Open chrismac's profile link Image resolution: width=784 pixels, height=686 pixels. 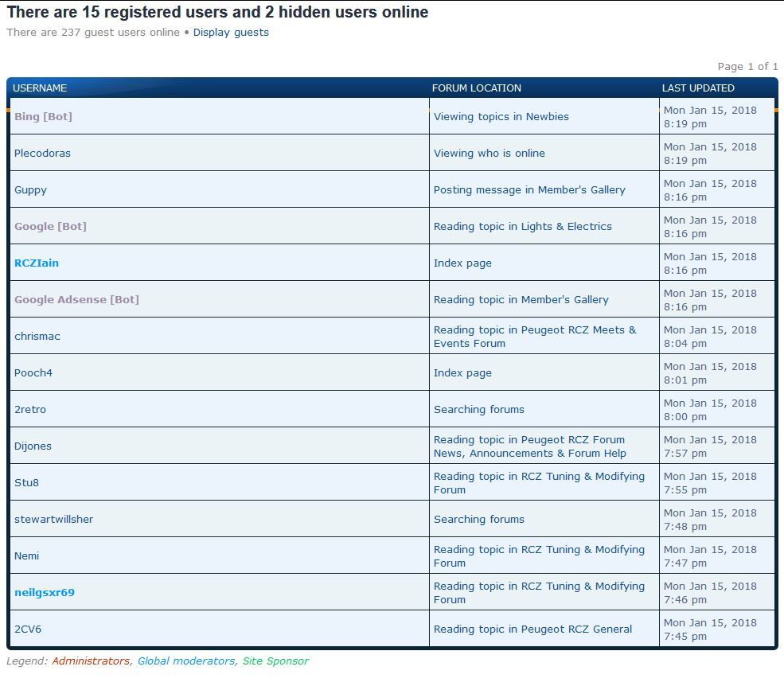pyautogui.click(x=37, y=337)
